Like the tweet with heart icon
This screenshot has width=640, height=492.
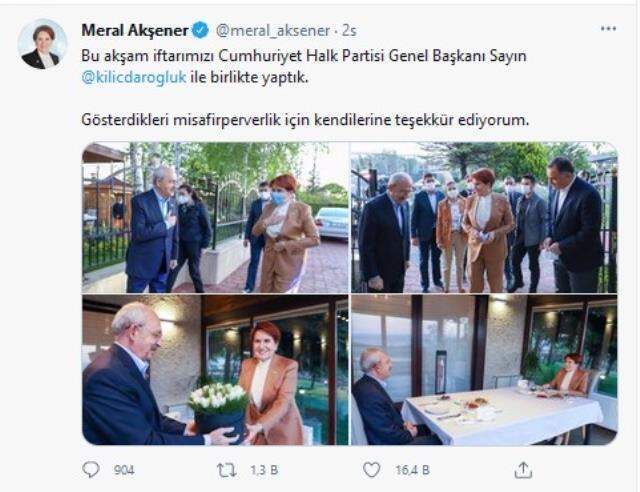tap(371, 470)
